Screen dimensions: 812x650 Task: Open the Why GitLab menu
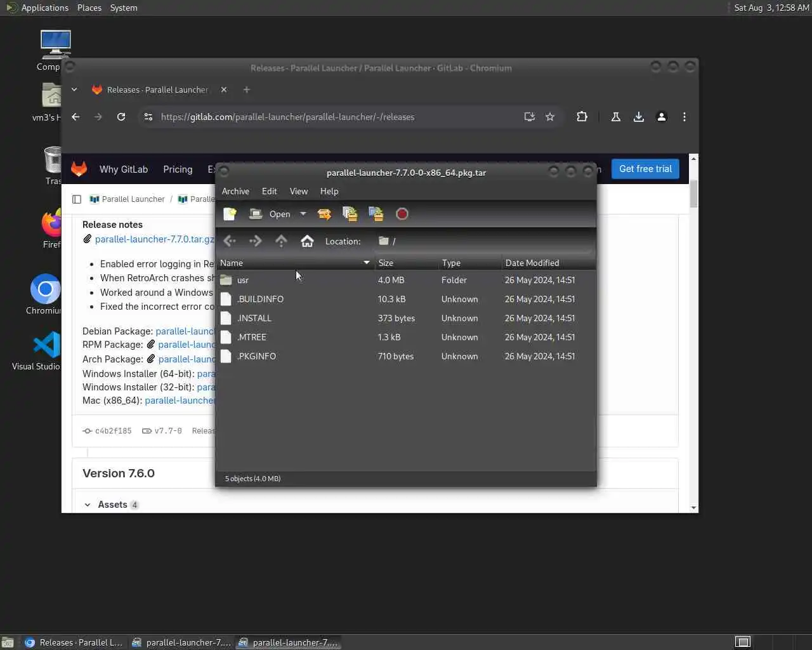(124, 169)
